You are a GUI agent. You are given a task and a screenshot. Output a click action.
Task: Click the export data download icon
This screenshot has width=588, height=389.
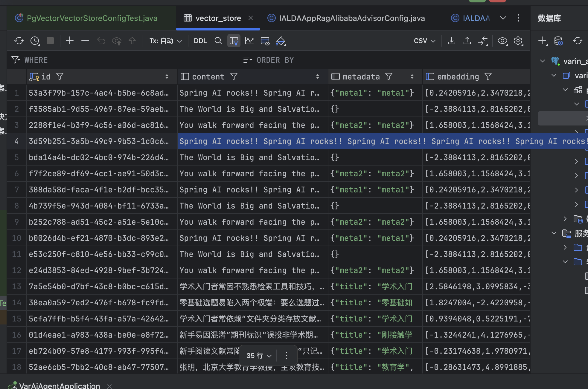(452, 41)
